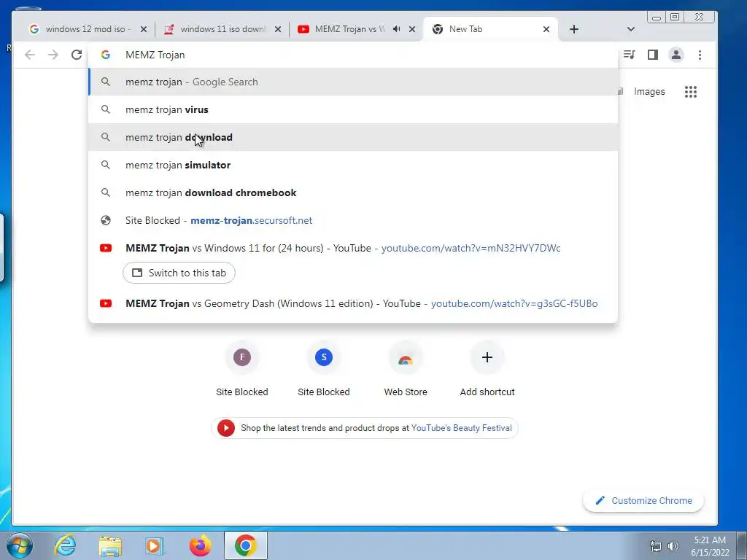Click the Show desktop strip
The image size is (747, 560).
point(742,545)
